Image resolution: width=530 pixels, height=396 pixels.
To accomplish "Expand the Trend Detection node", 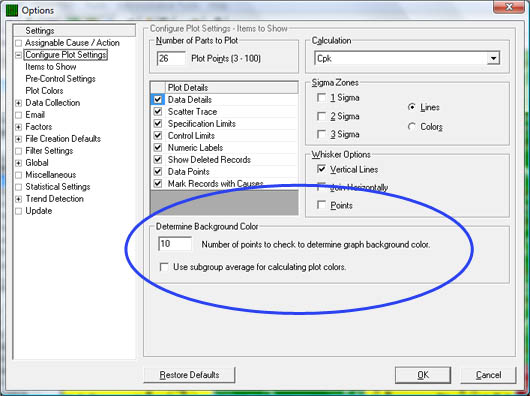I will (19, 199).
